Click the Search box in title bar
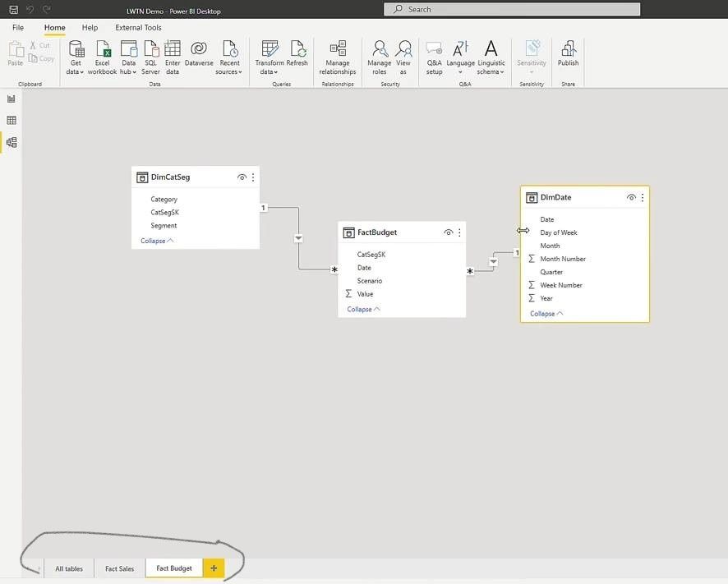 click(x=512, y=9)
